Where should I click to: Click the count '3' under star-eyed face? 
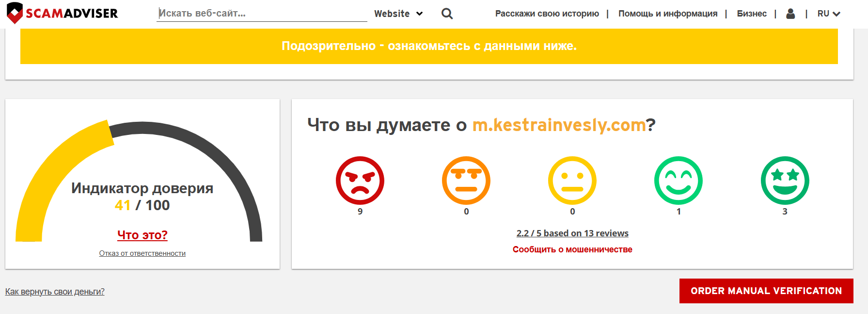coord(785,212)
